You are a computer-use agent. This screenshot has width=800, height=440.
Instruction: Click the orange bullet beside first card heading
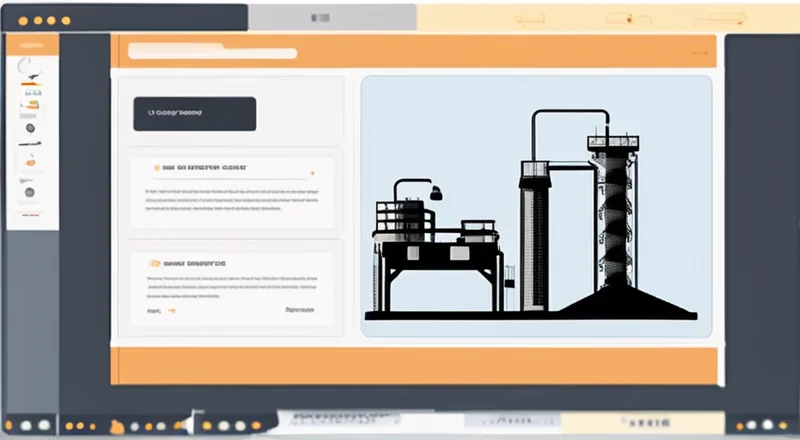click(156, 168)
